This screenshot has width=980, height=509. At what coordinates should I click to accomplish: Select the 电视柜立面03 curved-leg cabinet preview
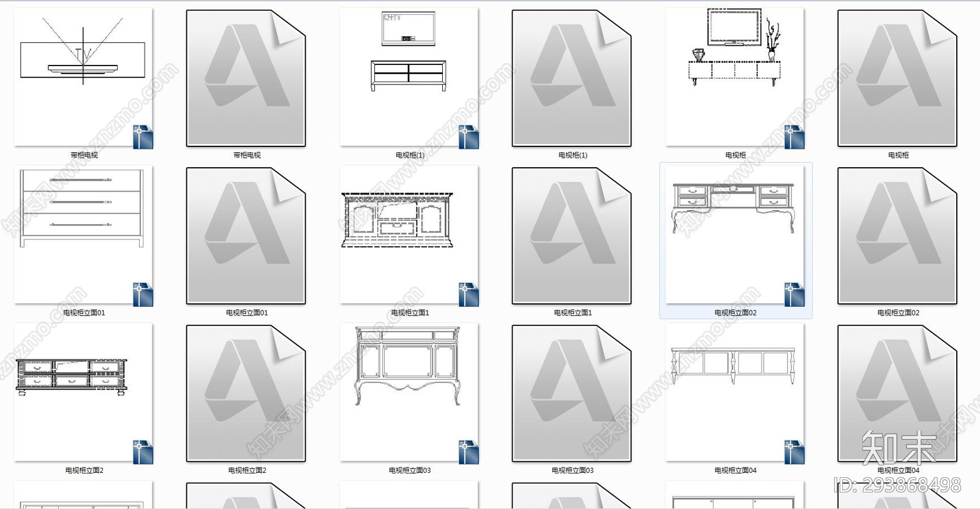[x=409, y=393]
